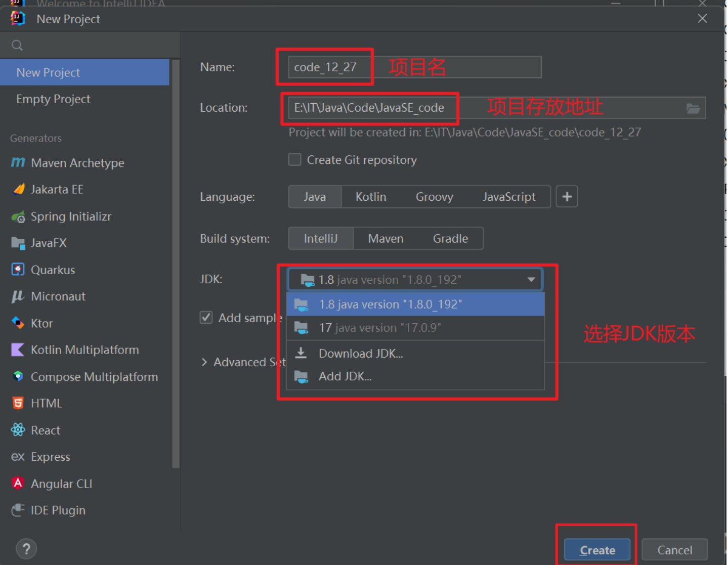This screenshot has height=565, width=728.
Task: Click the IDE Plugin icon
Action: coord(18,510)
